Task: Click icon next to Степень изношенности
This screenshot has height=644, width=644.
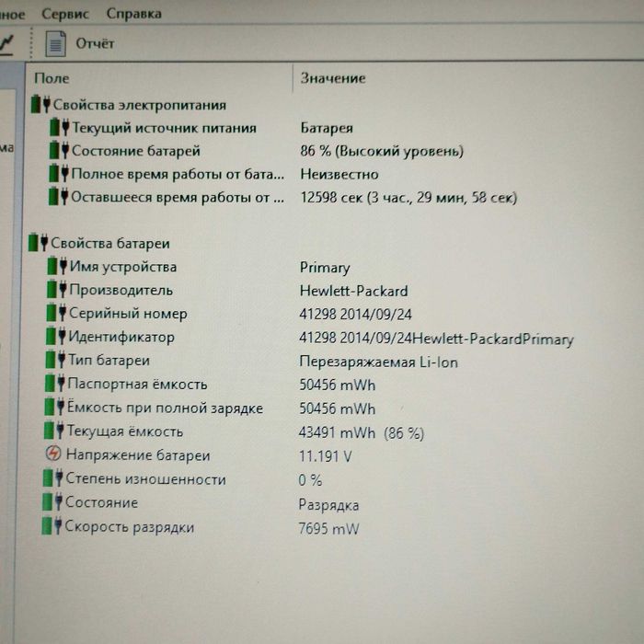Action: tap(53, 478)
